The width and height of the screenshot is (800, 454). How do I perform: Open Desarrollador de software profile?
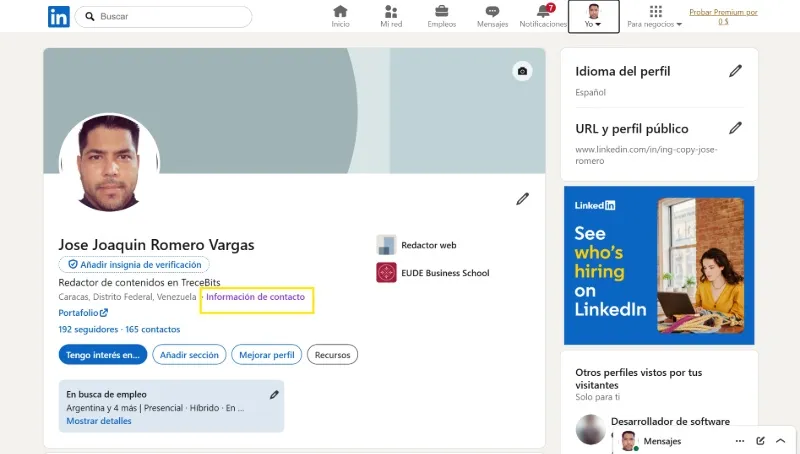(670, 421)
